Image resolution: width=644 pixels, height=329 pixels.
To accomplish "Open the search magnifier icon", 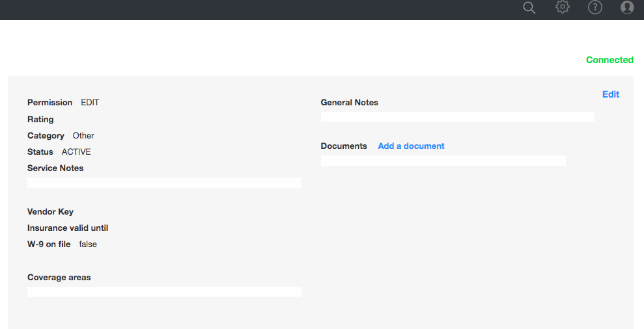I will click(x=529, y=8).
